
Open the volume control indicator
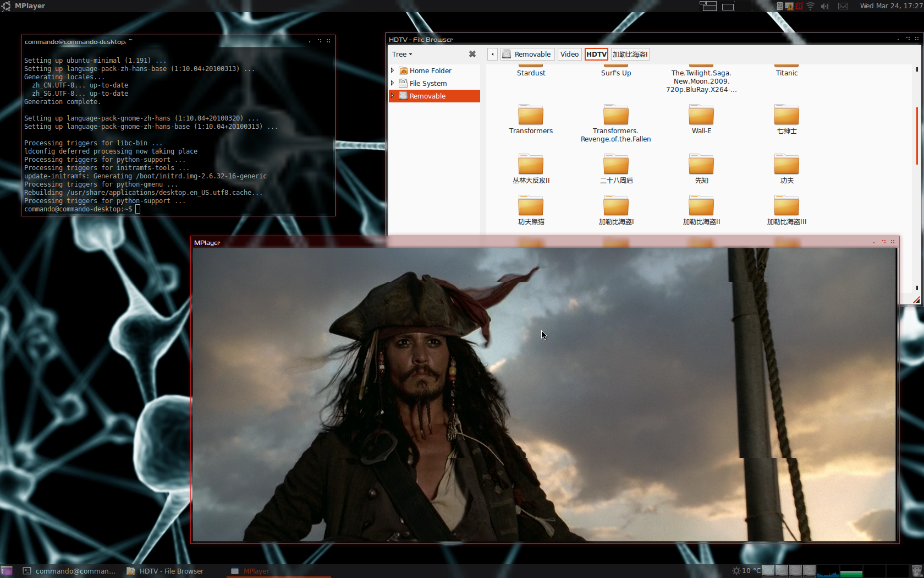coord(824,6)
